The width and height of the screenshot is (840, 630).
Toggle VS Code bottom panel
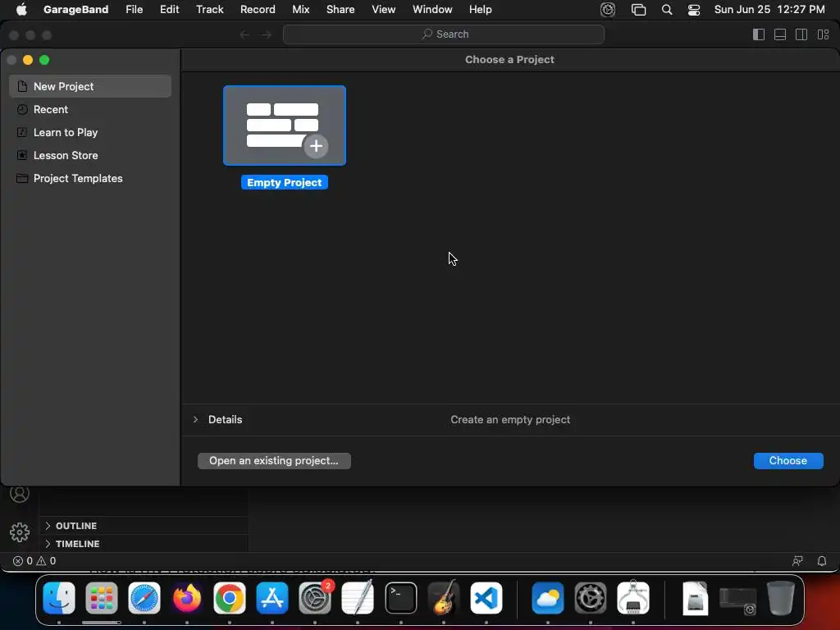pyautogui.click(x=780, y=34)
